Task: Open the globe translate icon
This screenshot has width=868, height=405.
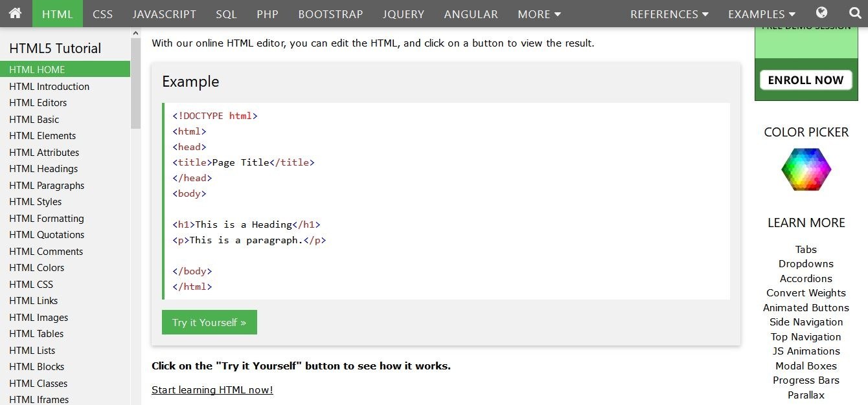Action: pyautogui.click(x=822, y=13)
